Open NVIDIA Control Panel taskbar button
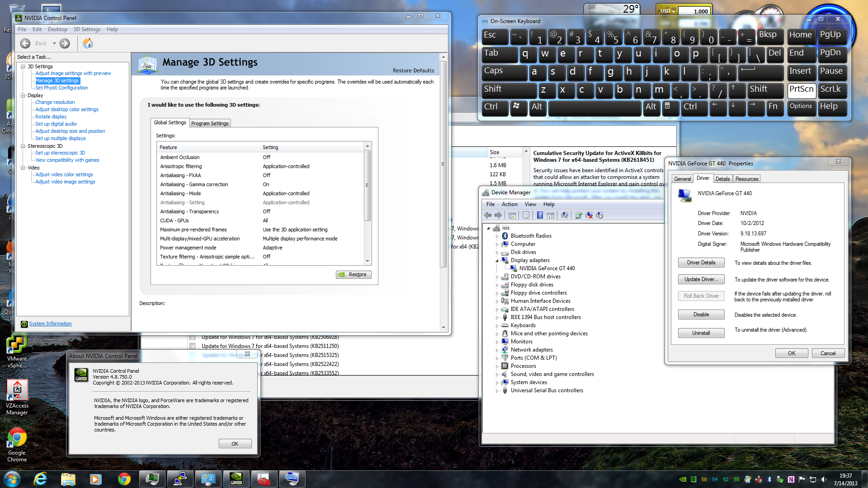This screenshot has width=868, height=488. [236, 479]
